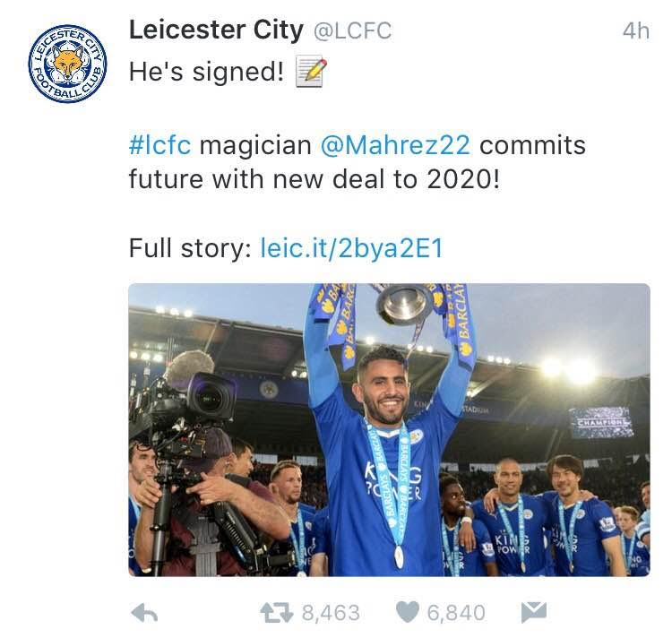
Task: Click the @LCFC handle
Action: pyautogui.click(x=351, y=30)
